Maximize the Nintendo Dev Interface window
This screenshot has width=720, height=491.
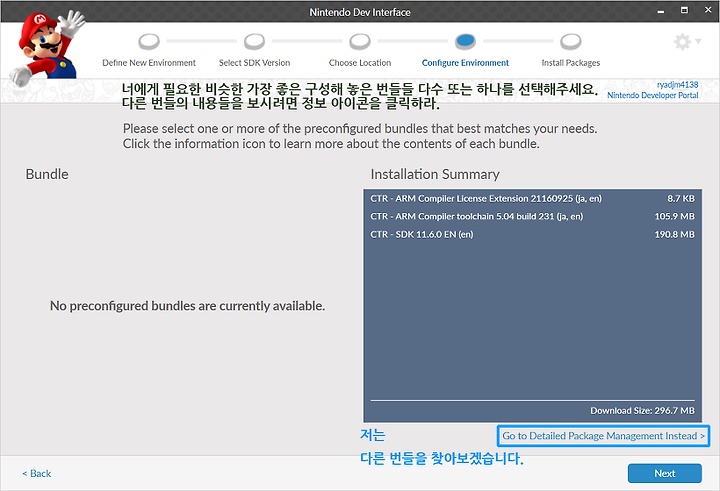684,10
